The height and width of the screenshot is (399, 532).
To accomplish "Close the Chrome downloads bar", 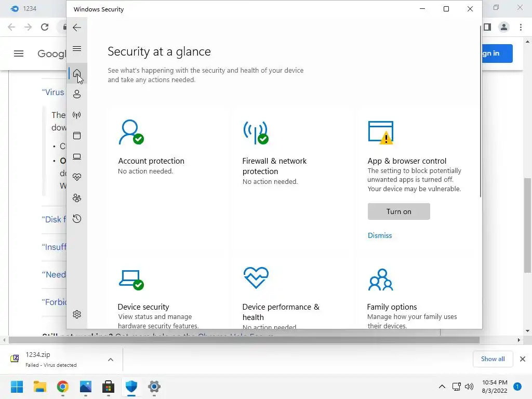I will coord(523,359).
